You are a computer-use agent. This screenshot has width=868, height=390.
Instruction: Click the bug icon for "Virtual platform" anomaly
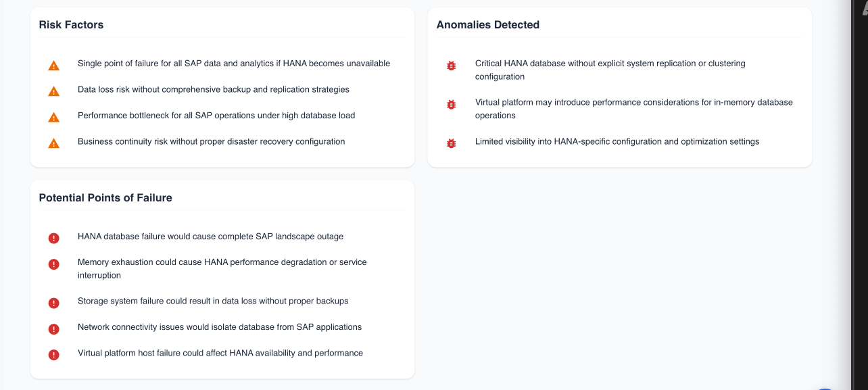tap(451, 105)
